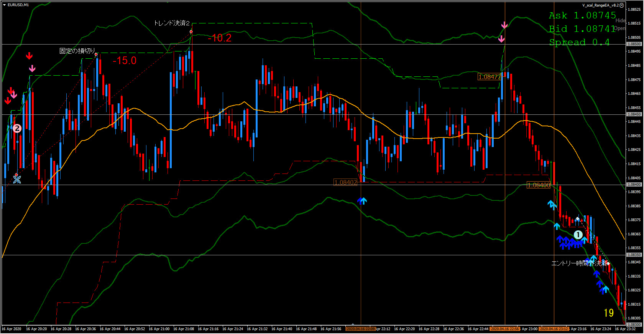This screenshot has height=334, width=644.
Task: Select the red -10.2 loss value
Action: click(x=220, y=38)
